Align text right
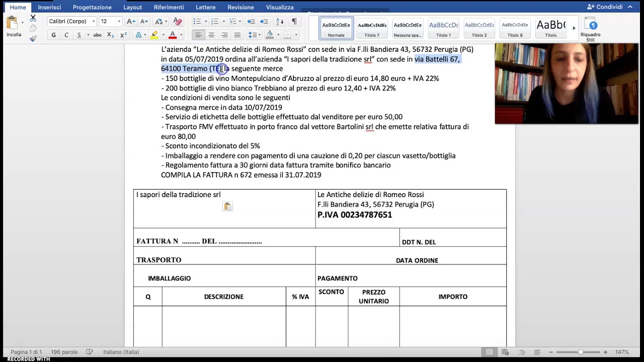644x362 pixels. [224, 35]
